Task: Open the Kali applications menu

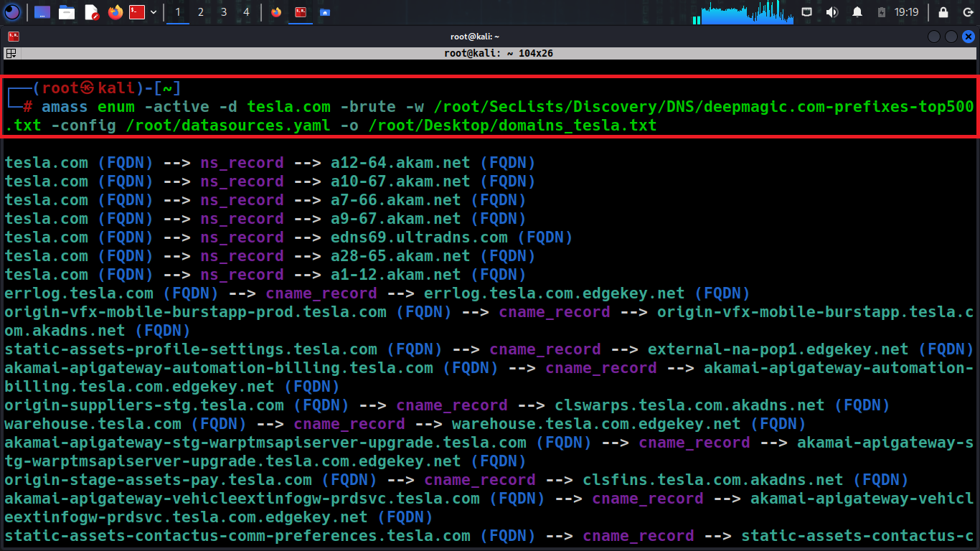Action: (12, 12)
